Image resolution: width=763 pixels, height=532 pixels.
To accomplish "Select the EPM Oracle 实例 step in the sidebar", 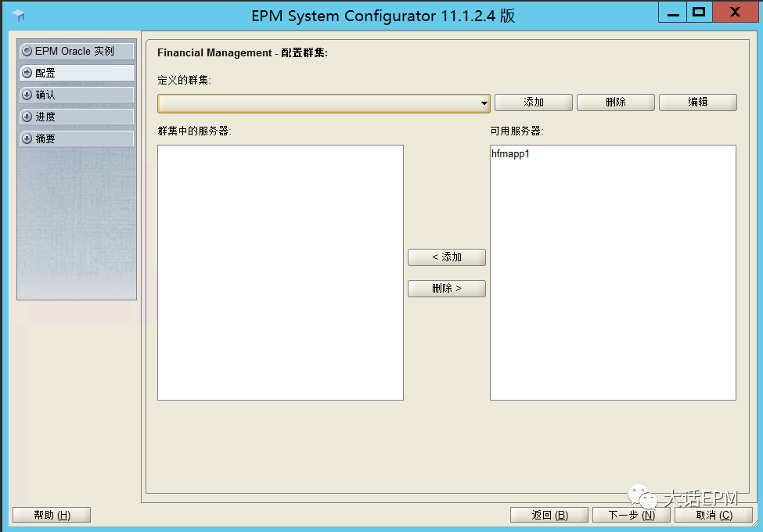I will (x=77, y=51).
